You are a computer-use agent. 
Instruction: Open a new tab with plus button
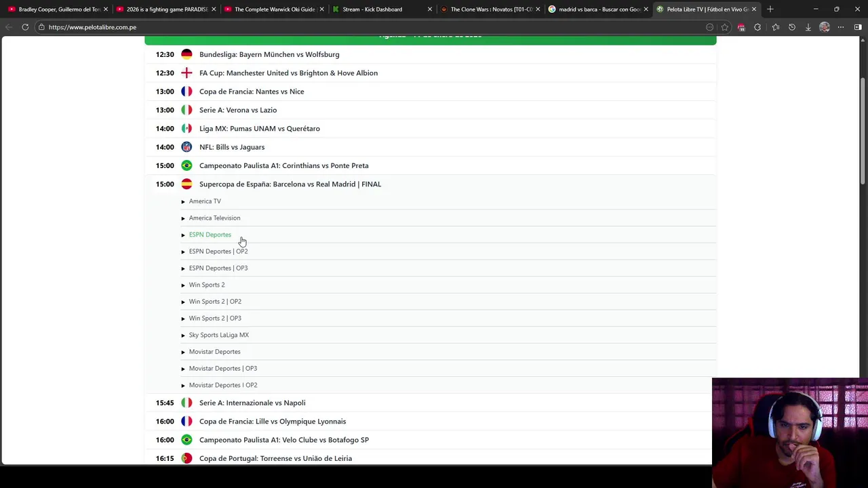pyautogui.click(x=770, y=9)
